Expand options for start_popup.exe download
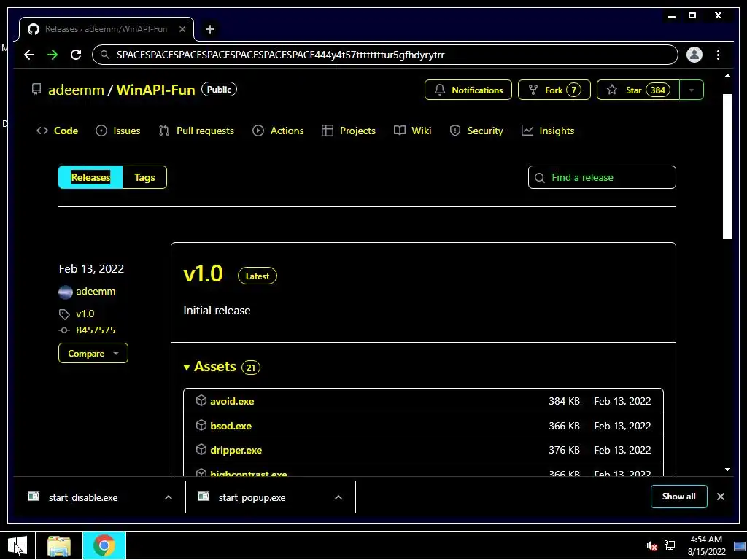The width and height of the screenshot is (747, 560). (338, 497)
